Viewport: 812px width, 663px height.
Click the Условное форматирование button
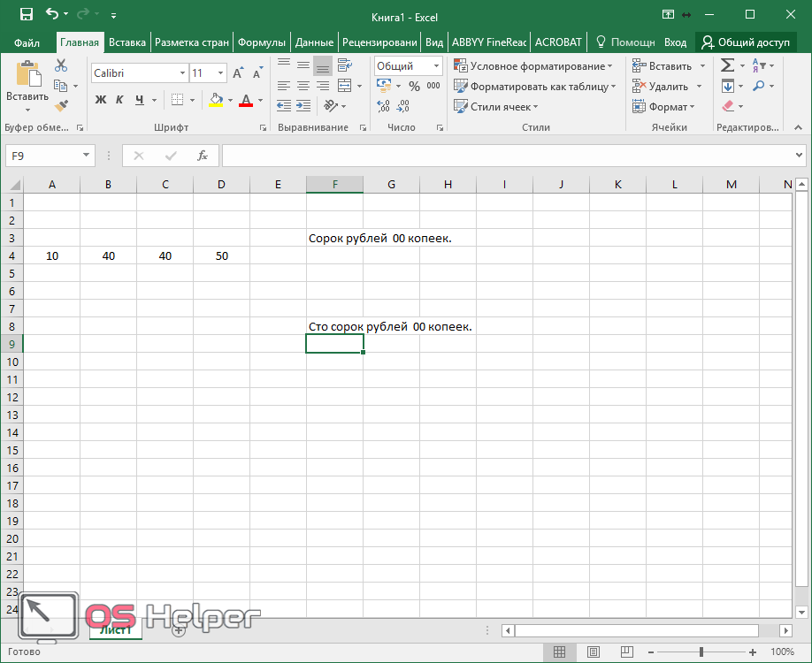[532, 66]
